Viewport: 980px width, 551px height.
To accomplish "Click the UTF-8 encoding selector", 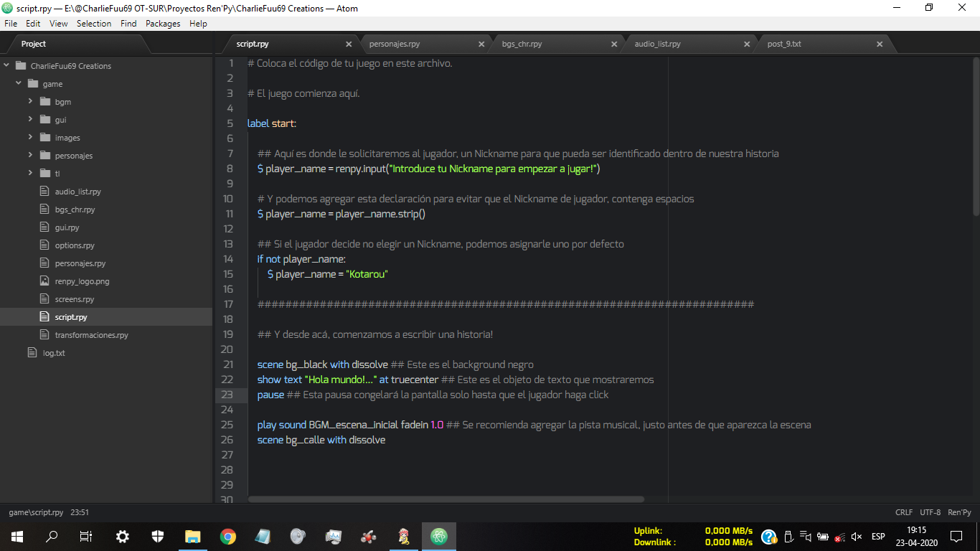I will pyautogui.click(x=930, y=512).
